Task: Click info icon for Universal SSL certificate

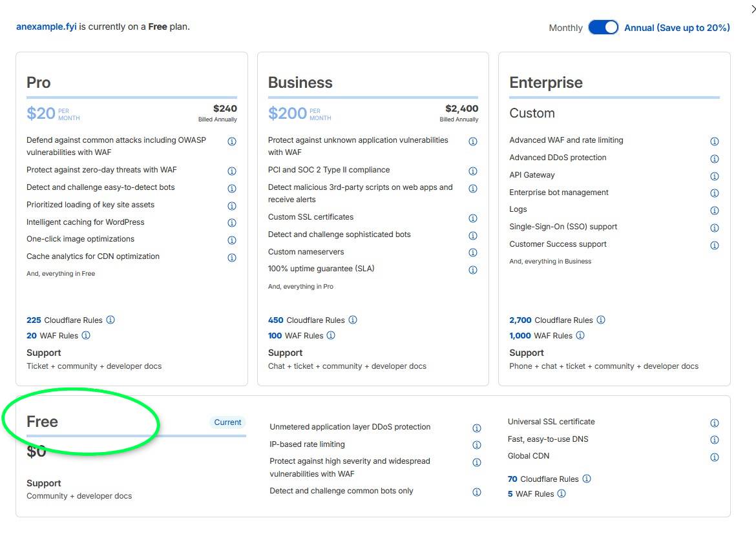Action: (715, 423)
